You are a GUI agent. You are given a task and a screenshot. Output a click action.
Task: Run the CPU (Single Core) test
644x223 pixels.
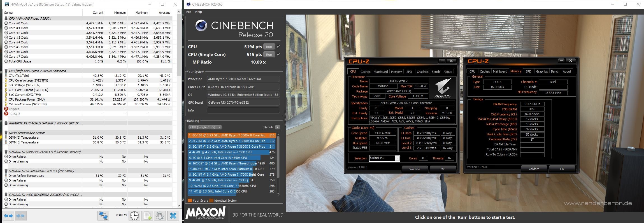point(269,55)
